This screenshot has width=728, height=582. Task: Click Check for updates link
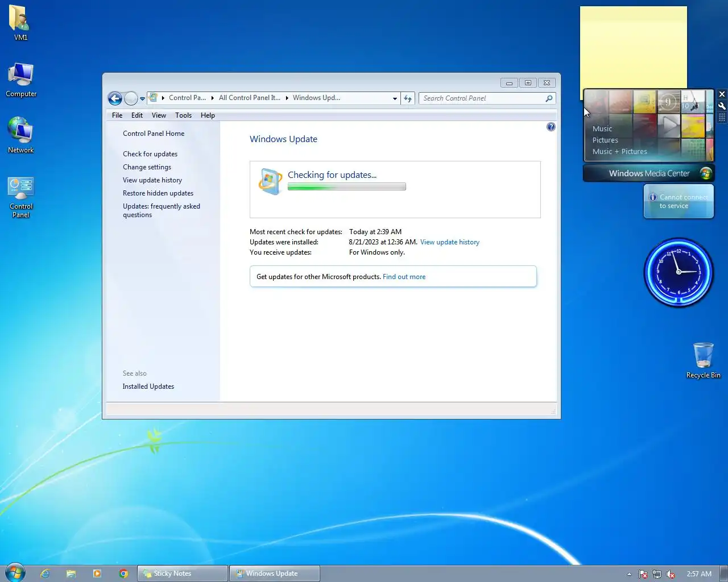pyautogui.click(x=150, y=154)
